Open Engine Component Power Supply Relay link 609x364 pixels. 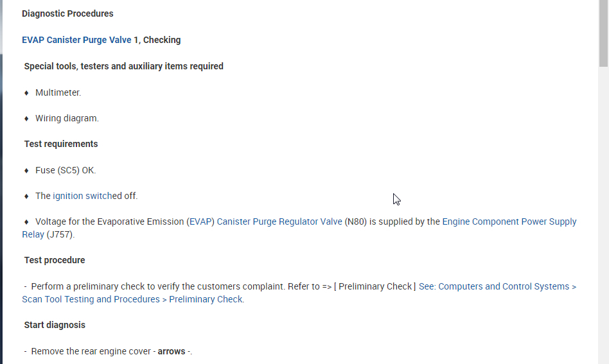[x=509, y=221]
